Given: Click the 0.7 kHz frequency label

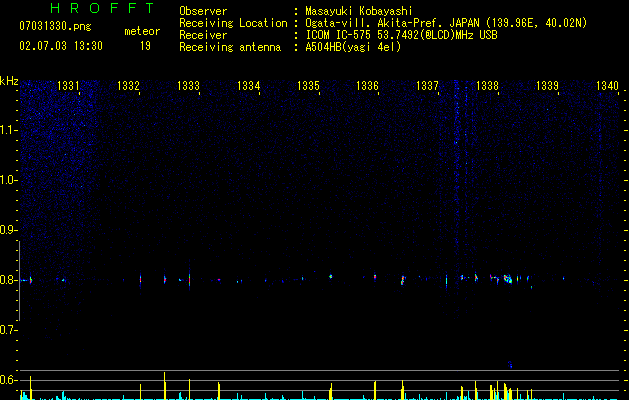Looking at the screenshot, I should click(x=8, y=330).
